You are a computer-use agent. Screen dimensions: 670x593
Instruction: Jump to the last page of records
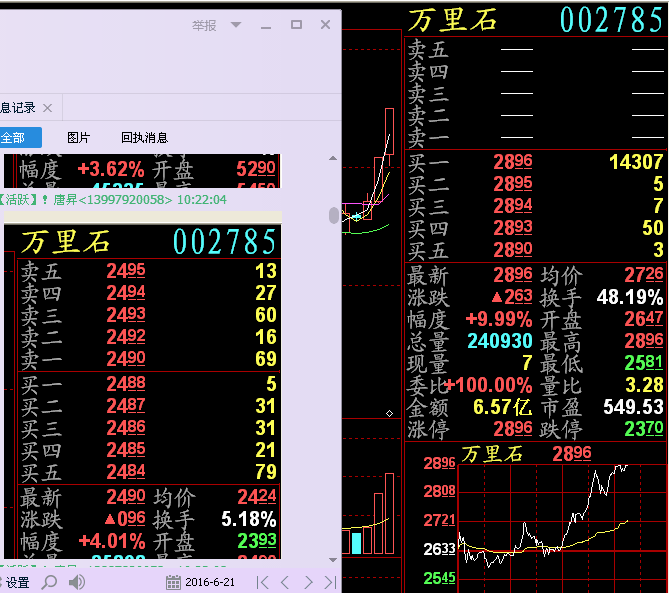tap(331, 582)
